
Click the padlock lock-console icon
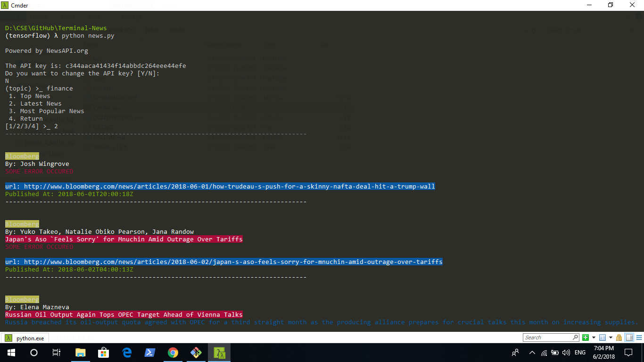point(619,337)
